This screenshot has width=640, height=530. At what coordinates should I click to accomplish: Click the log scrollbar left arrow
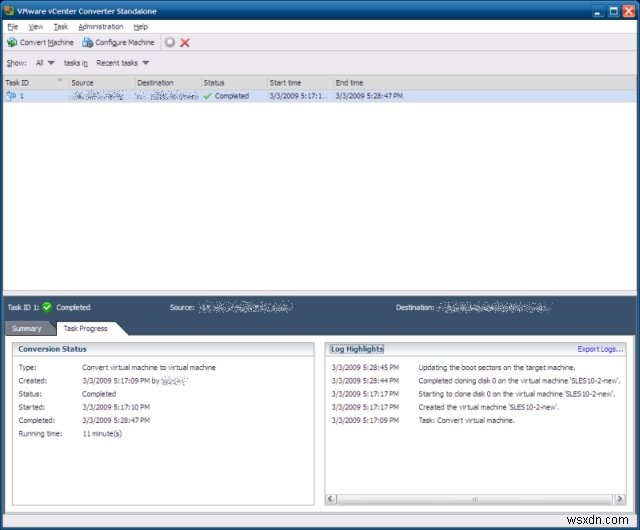331,499
